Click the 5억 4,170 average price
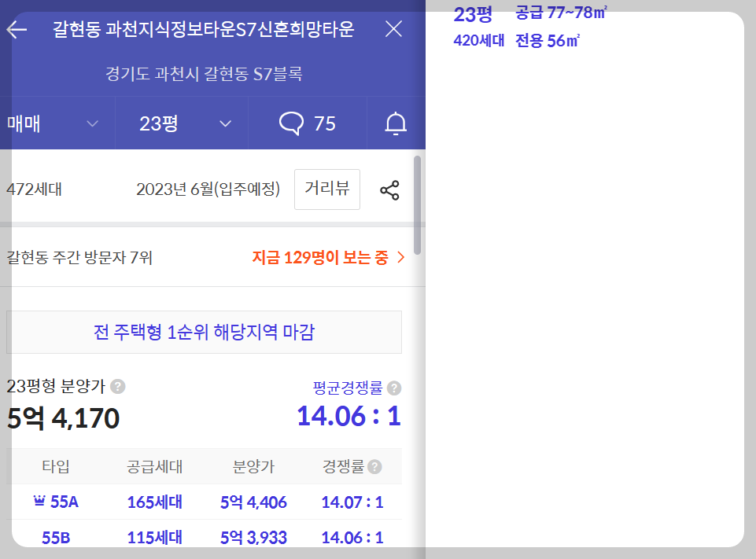 (x=63, y=417)
